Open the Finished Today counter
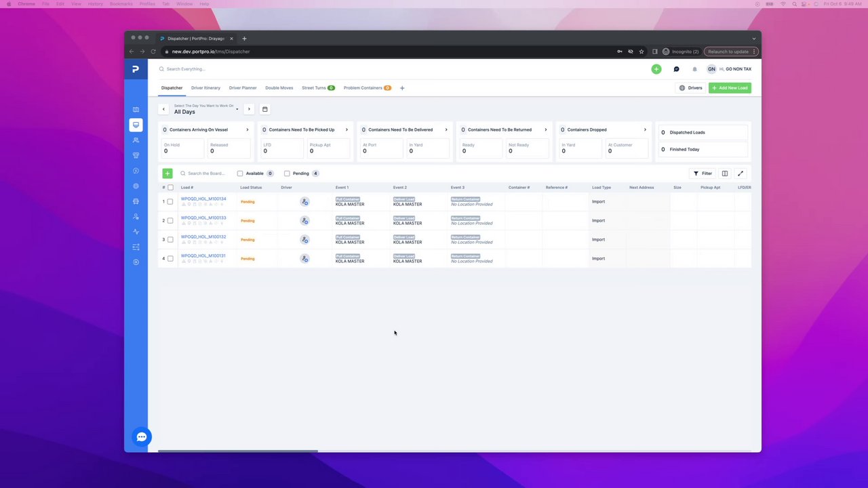 [x=703, y=149]
